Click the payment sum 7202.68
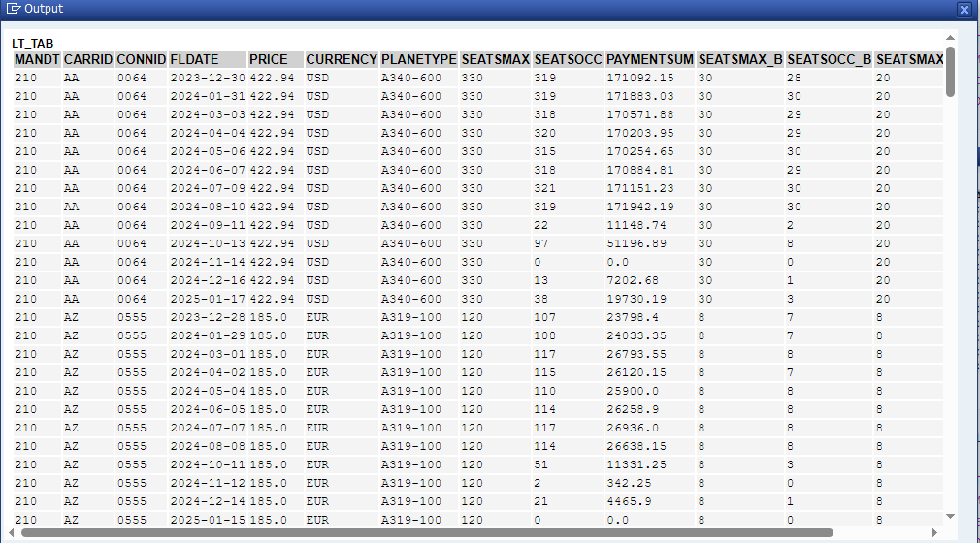Screen dimensions: 980x543 (x=633, y=280)
